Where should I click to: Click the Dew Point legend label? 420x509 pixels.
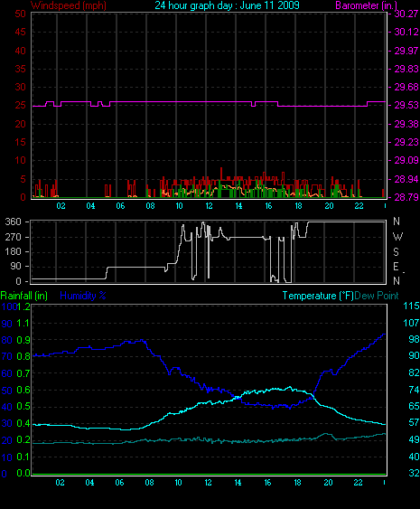[x=377, y=296]
